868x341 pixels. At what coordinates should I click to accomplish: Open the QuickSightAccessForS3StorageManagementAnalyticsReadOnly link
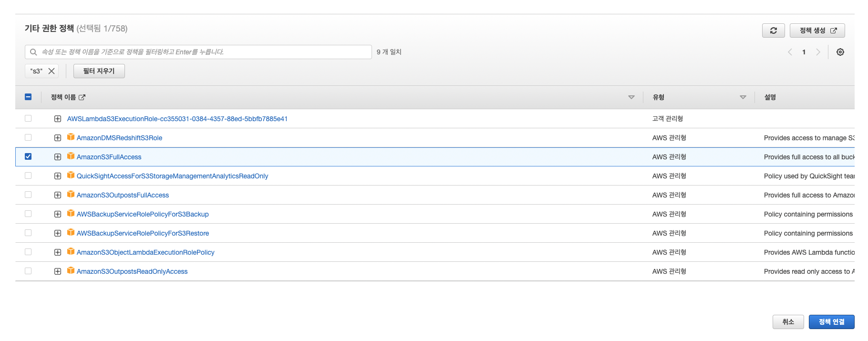tap(173, 176)
